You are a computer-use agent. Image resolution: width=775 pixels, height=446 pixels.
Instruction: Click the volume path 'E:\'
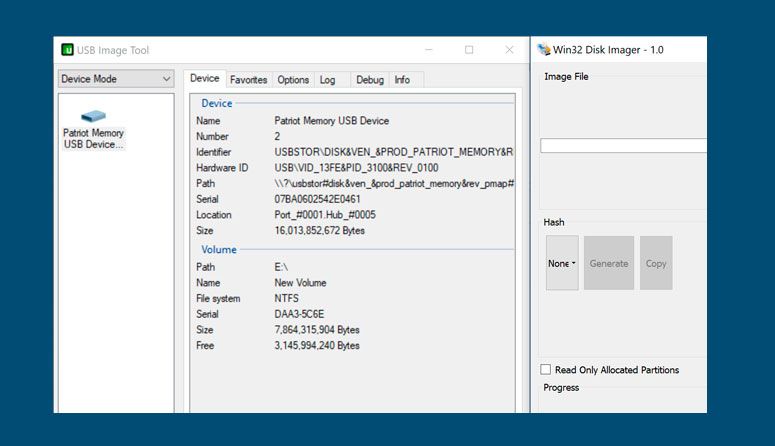(281, 267)
